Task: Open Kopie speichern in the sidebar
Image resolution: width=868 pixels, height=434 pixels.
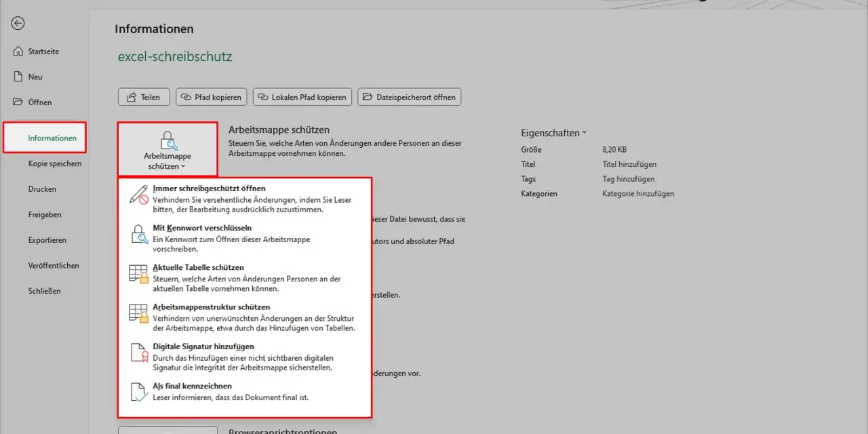Action: [x=55, y=163]
